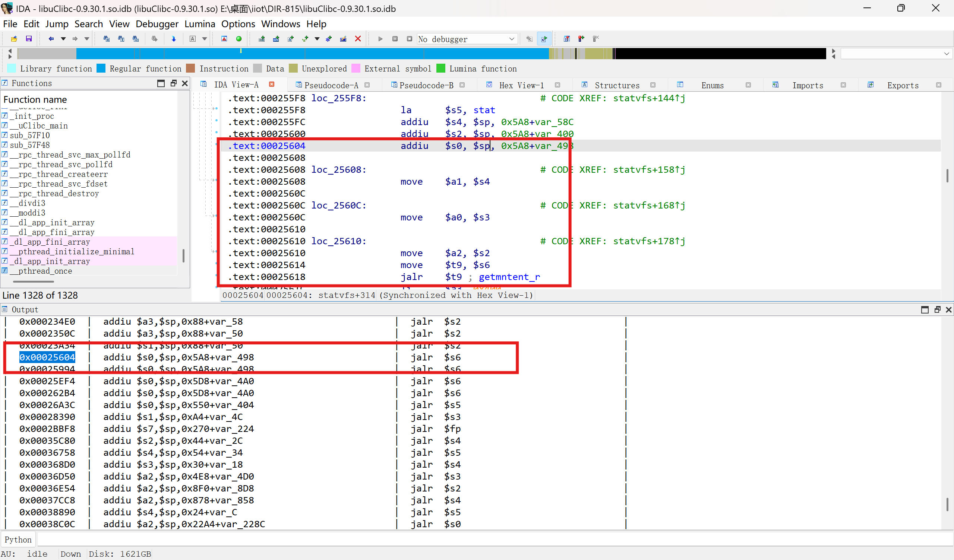Close the Pseudocode-B tab

tap(462, 85)
